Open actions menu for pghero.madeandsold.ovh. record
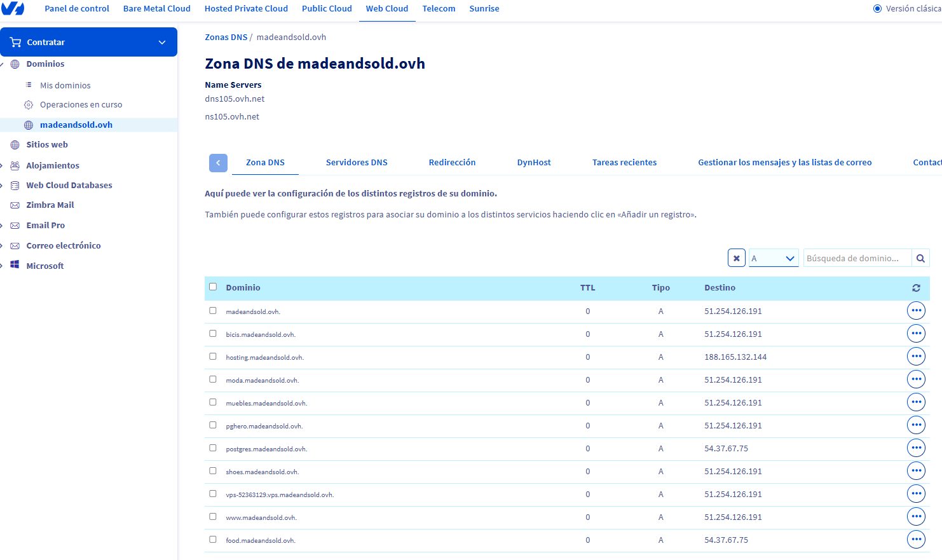This screenshot has width=942, height=560. click(x=916, y=425)
